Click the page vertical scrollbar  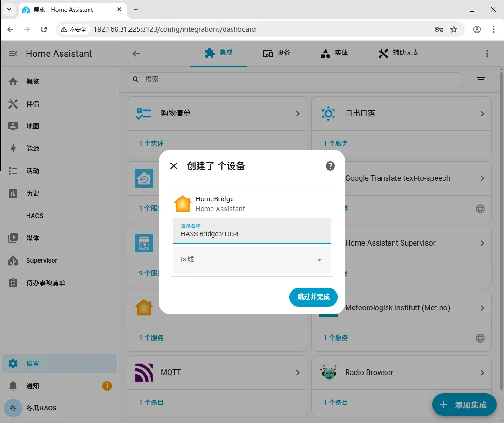[501, 231]
